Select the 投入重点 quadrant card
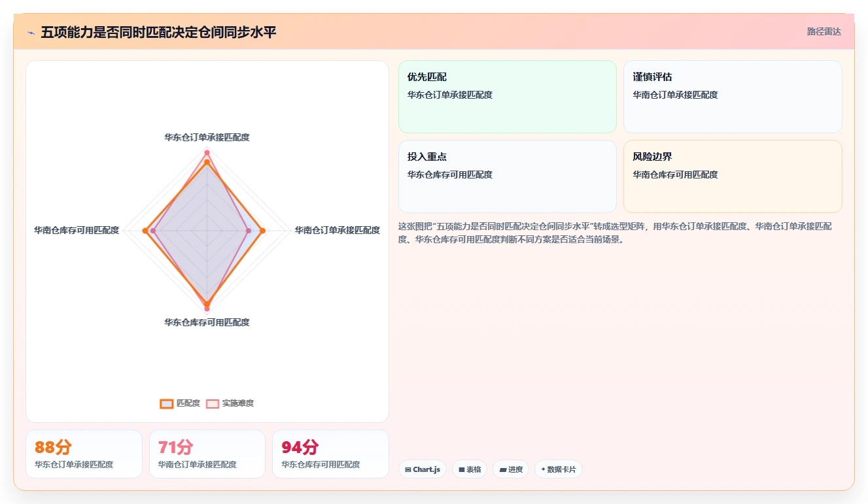 pyautogui.click(x=508, y=176)
